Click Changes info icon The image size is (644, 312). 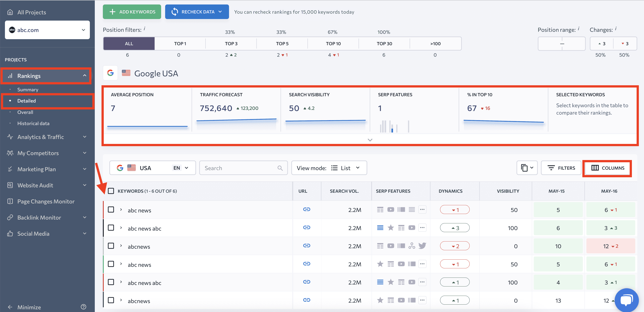point(616,28)
